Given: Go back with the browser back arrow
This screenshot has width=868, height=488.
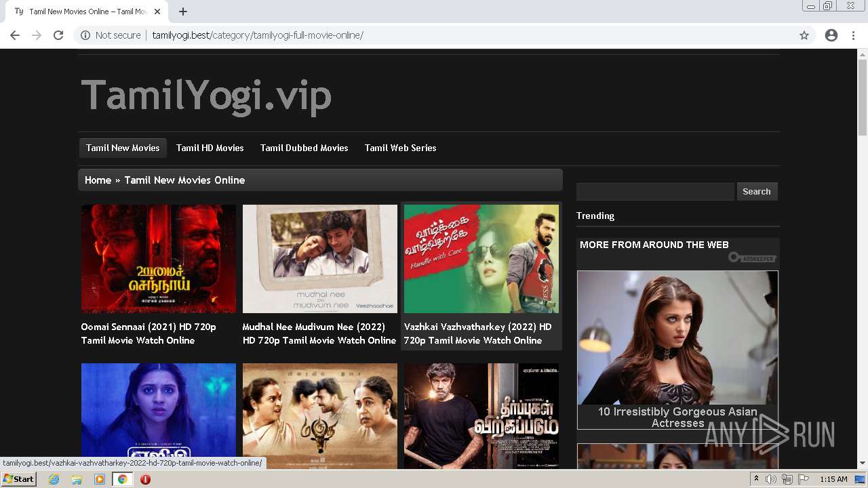Looking at the screenshot, I should pos(15,35).
